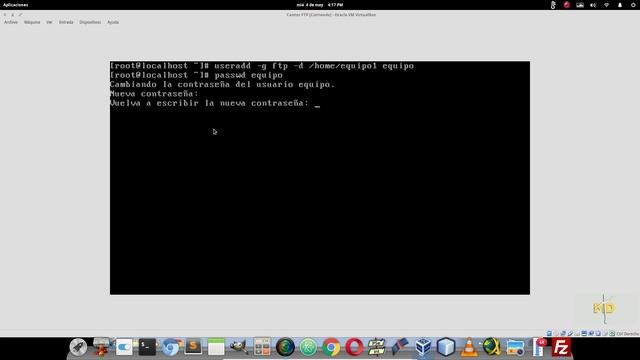Open the Máquina menu
Image resolution: width=640 pixels, height=360 pixels.
click(32, 22)
